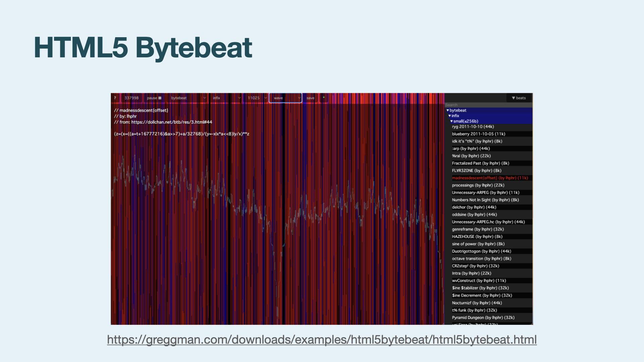Select the highlighted madnessdescent{offset} entry

[x=490, y=178]
